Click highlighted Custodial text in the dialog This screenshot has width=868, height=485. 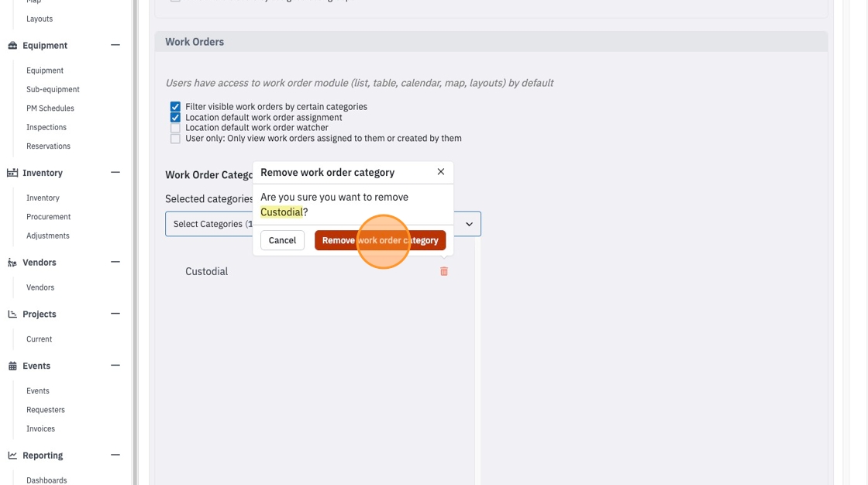282,212
